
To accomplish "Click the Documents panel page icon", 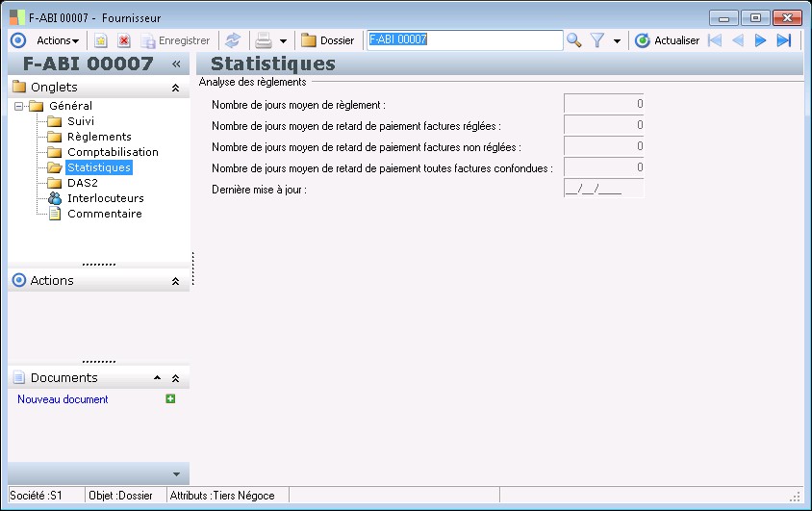I will click(19, 377).
